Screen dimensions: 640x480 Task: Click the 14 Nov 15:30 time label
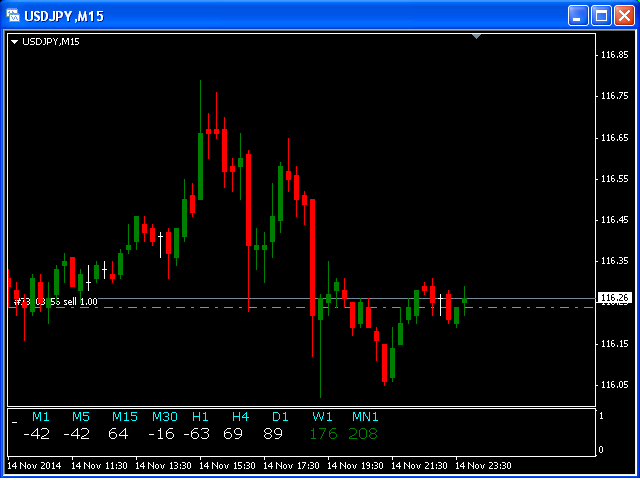pyautogui.click(x=228, y=466)
